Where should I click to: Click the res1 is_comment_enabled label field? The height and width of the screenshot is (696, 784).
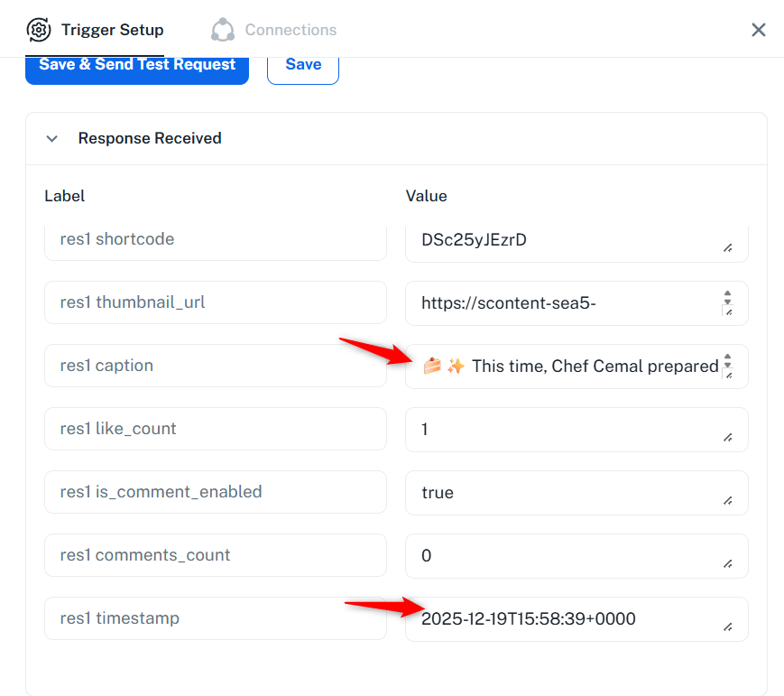[x=215, y=492]
